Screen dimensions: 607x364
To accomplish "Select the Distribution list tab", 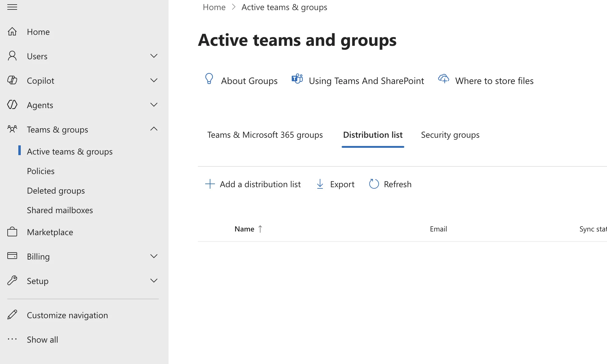I will pyautogui.click(x=373, y=135).
